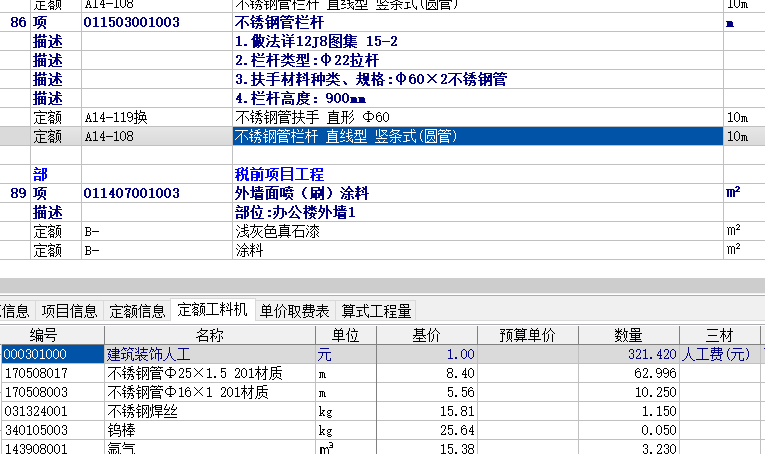Switch to the 项目信息 tab
Screen dimensions: 765x454
69,311
